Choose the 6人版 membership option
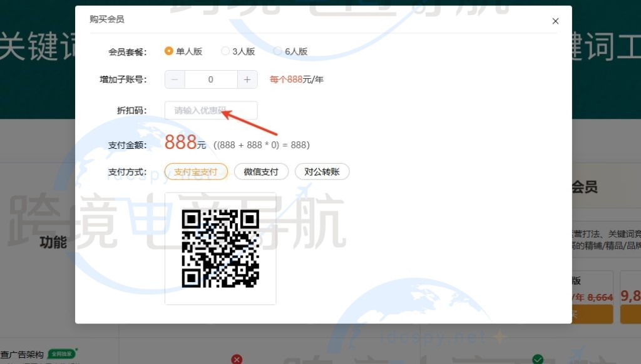 277,51
